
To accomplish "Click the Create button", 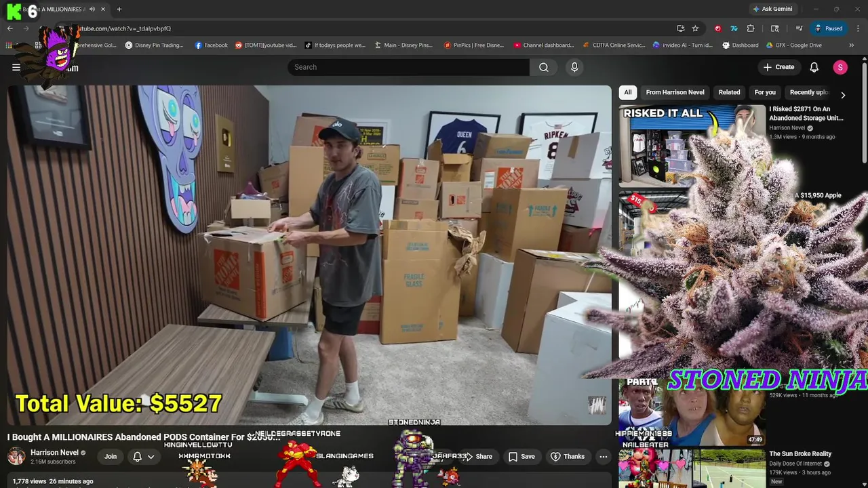I will (x=778, y=67).
